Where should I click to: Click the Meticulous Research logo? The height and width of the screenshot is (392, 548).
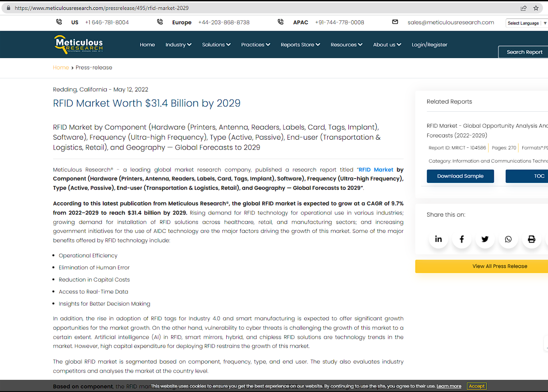tap(78, 45)
